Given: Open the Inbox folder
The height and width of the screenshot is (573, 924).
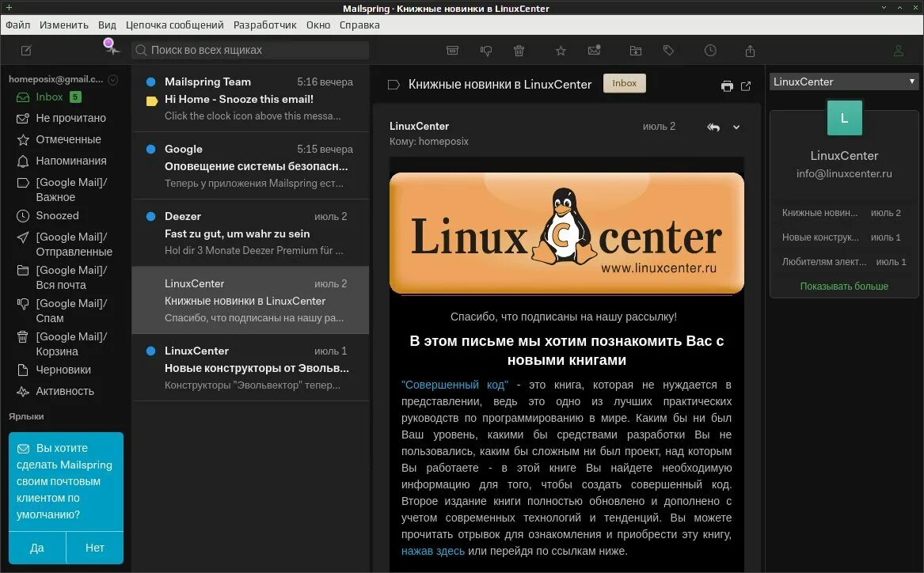Looking at the screenshot, I should pos(50,97).
